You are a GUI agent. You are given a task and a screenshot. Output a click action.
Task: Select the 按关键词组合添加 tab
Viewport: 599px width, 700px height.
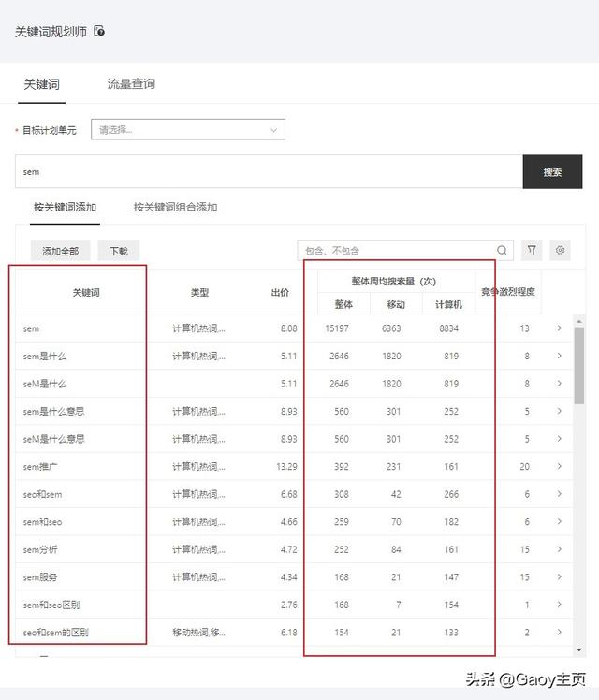[175, 207]
